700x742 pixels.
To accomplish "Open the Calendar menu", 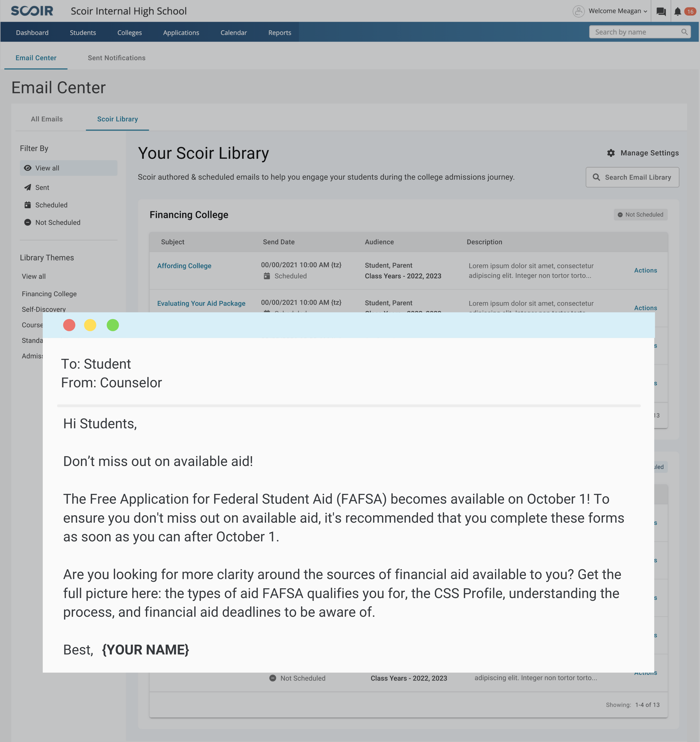I will coord(234,32).
